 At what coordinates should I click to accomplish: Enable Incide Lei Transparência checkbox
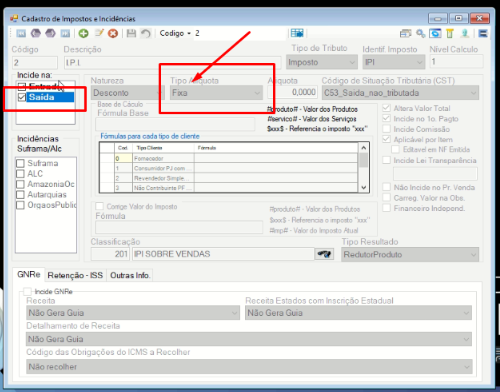tap(386, 160)
